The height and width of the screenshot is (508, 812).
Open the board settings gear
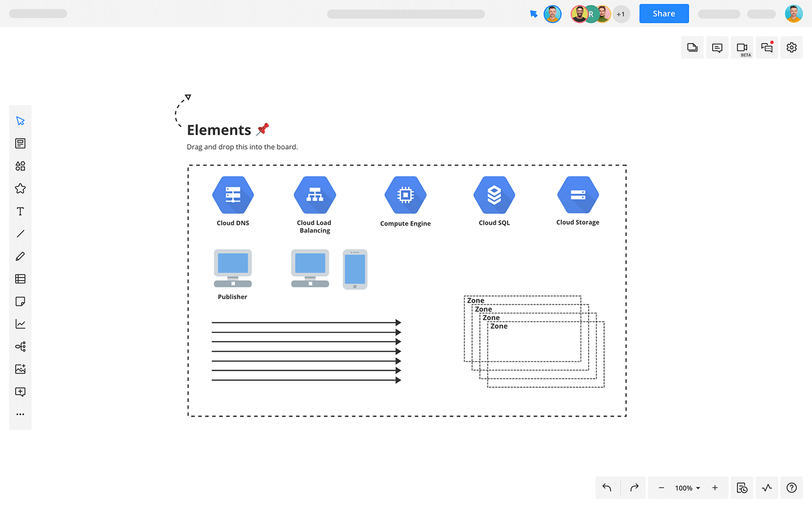click(792, 47)
